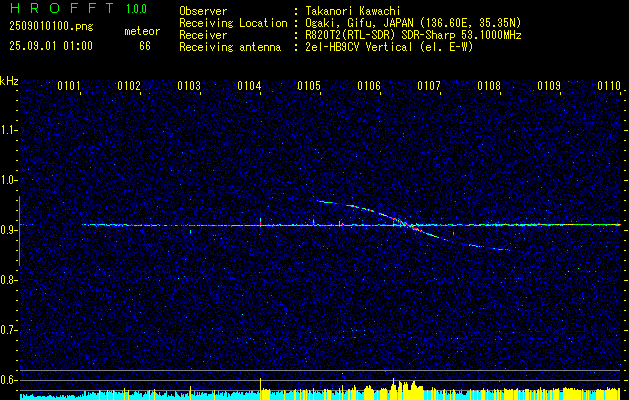Click the 0106 time marker

click(369, 86)
